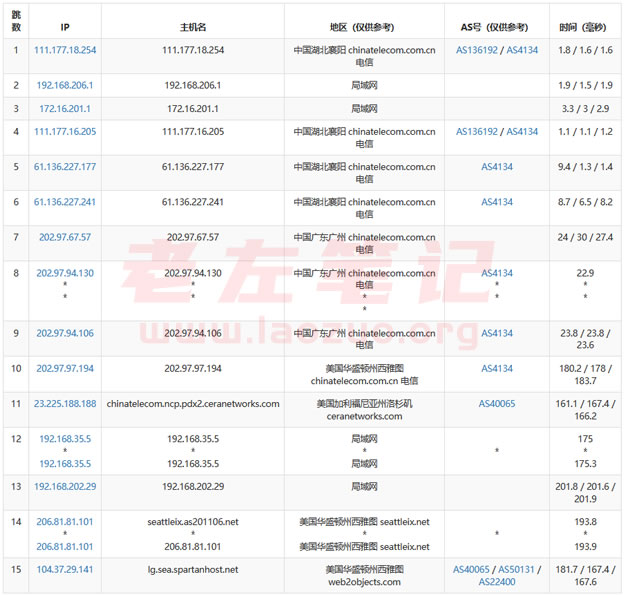Click the 202.97.94.106 IP link
Image resolution: width=628 pixels, height=595 pixels.
[x=65, y=333]
